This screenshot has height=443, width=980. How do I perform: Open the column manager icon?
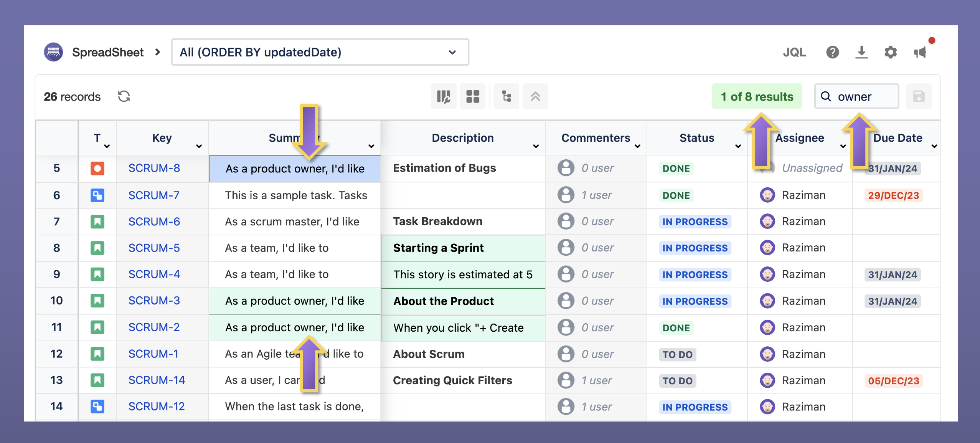click(x=444, y=96)
